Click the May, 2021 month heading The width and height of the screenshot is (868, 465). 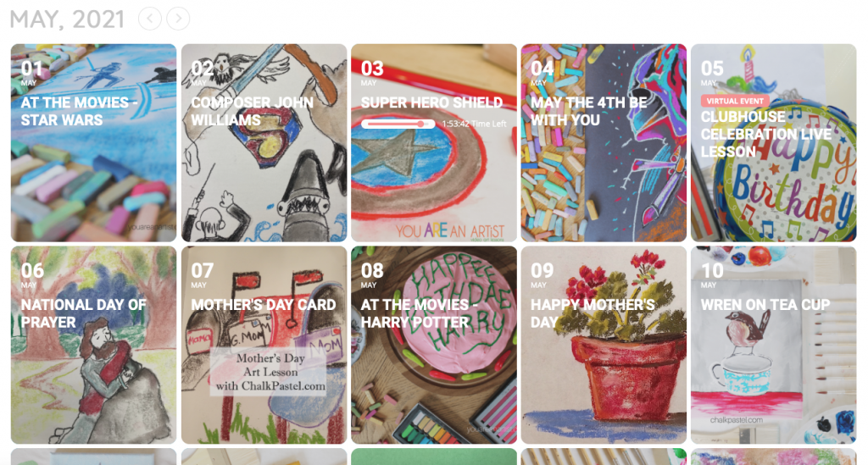(67, 19)
